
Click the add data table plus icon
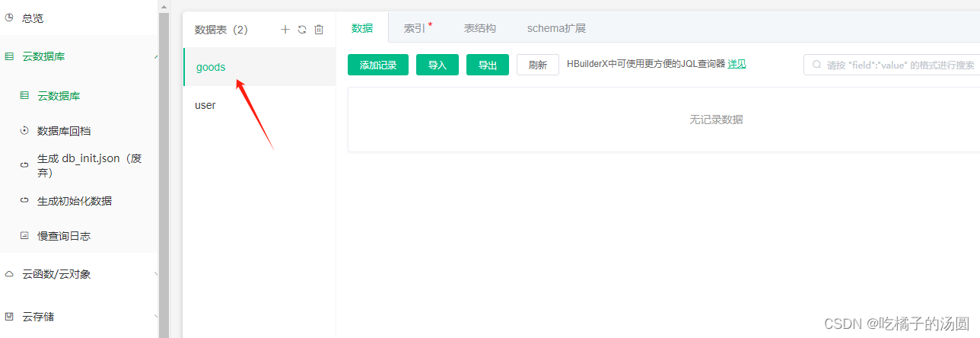[x=285, y=29]
